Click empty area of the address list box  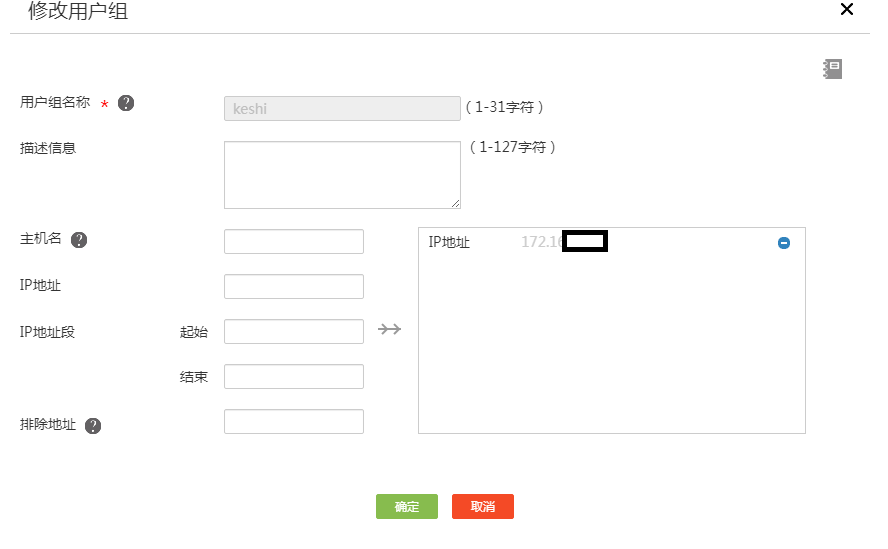611,350
